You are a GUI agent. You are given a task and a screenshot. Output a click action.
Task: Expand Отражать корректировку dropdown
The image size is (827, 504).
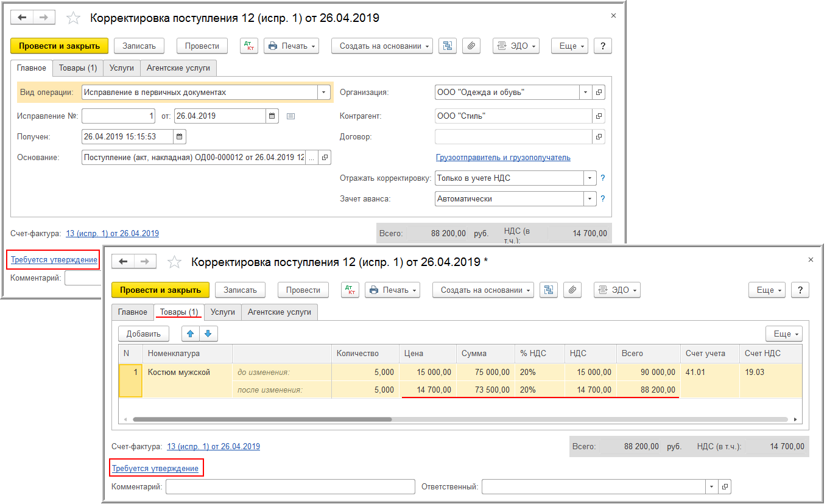pyautogui.click(x=589, y=178)
